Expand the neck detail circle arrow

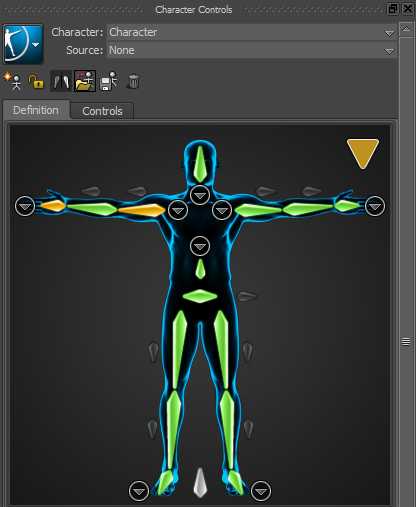click(x=200, y=195)
